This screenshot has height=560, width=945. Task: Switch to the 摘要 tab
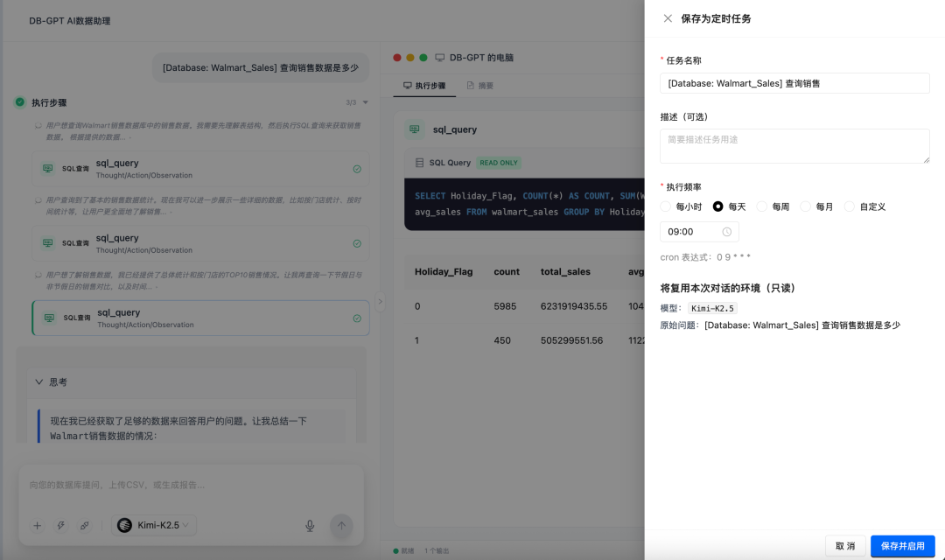pyautogui.click(x=480, y=86)
